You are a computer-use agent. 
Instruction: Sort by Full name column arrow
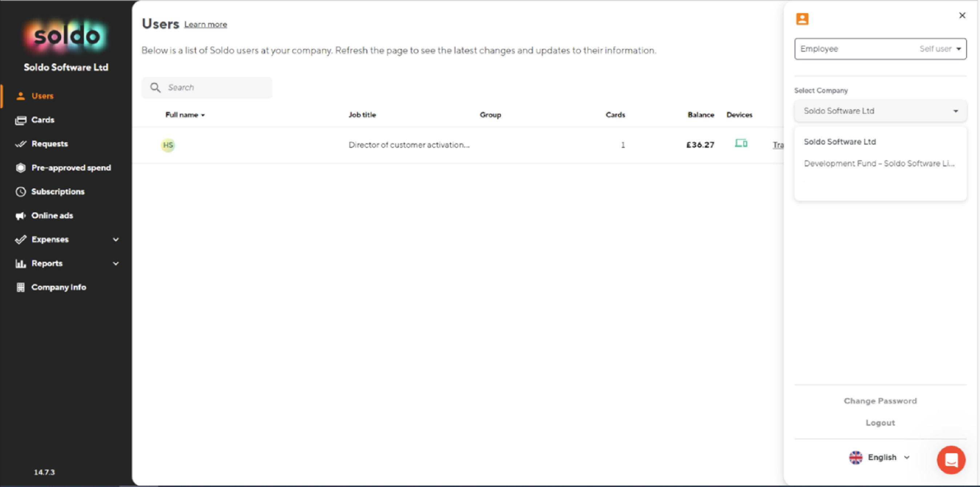pos(203,115)
